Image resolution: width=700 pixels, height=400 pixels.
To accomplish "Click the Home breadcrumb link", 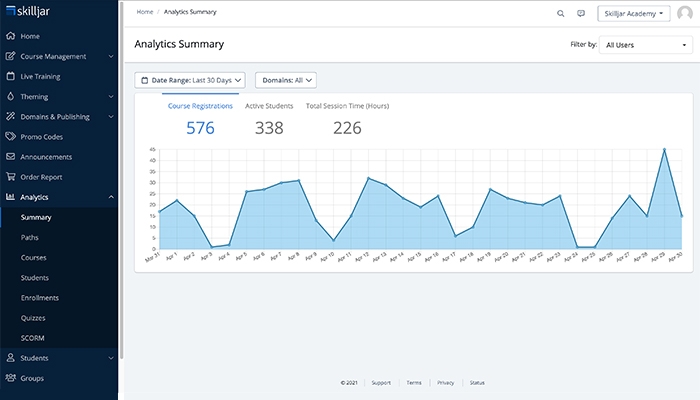I will point(145,12).
